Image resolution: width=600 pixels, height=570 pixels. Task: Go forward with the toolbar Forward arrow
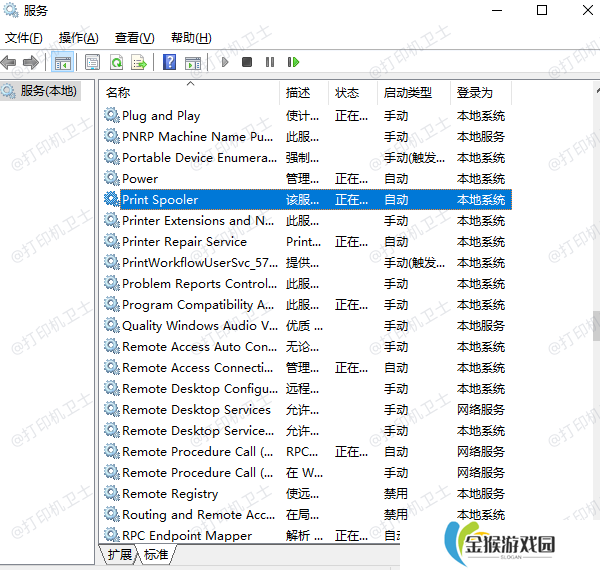tap(31, 62)
